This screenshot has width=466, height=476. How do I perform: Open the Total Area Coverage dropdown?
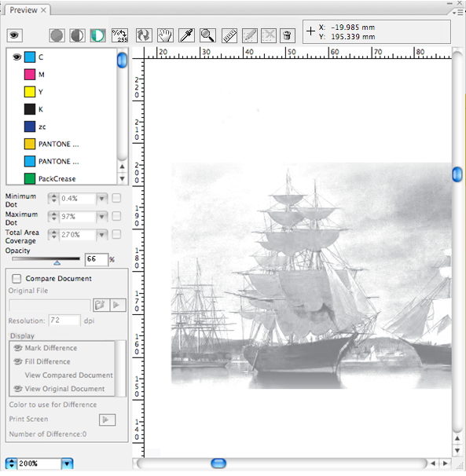102,235
